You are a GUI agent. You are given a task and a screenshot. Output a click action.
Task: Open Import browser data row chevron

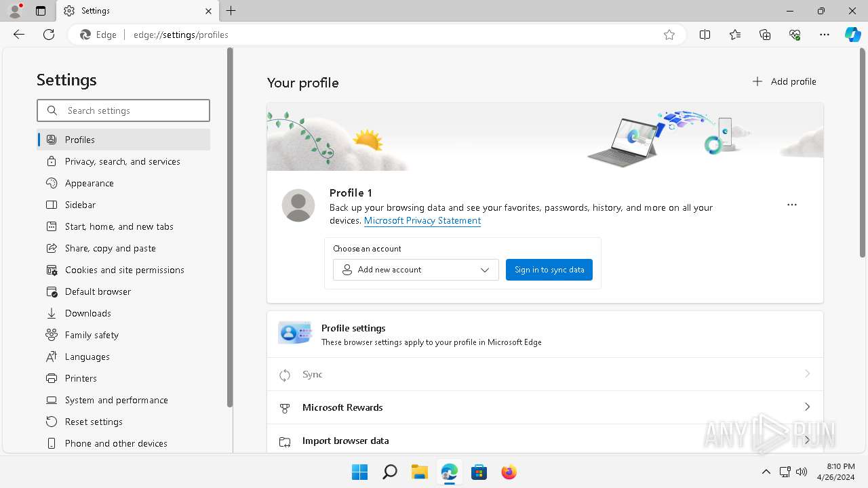tap(807, 441)
